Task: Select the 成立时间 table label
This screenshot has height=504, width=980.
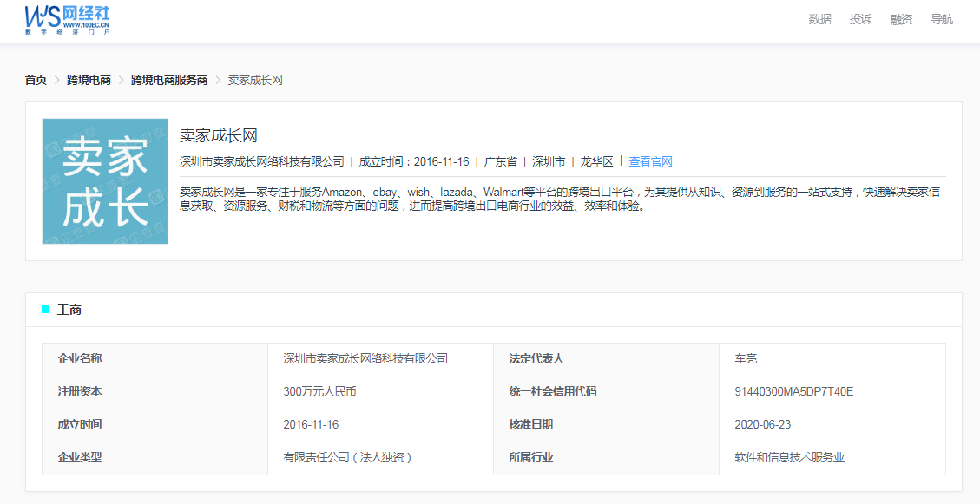Action: tap(80, 425)
